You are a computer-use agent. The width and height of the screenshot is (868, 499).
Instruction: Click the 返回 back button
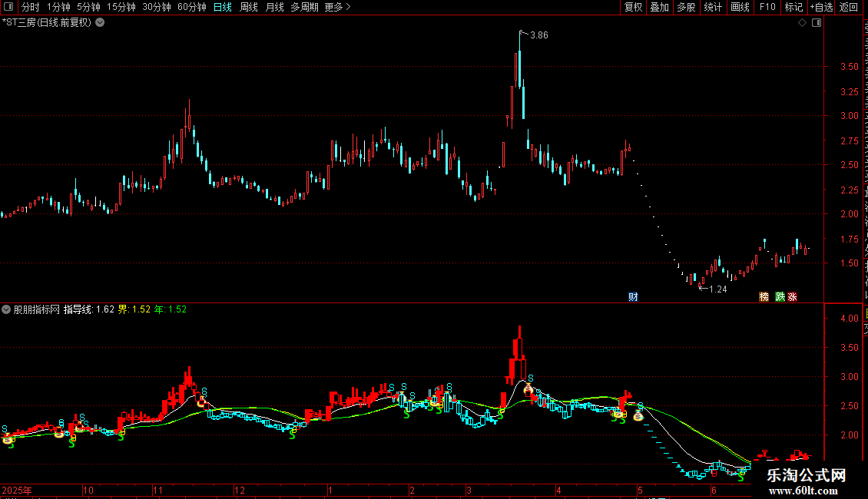tap(848, 7)
